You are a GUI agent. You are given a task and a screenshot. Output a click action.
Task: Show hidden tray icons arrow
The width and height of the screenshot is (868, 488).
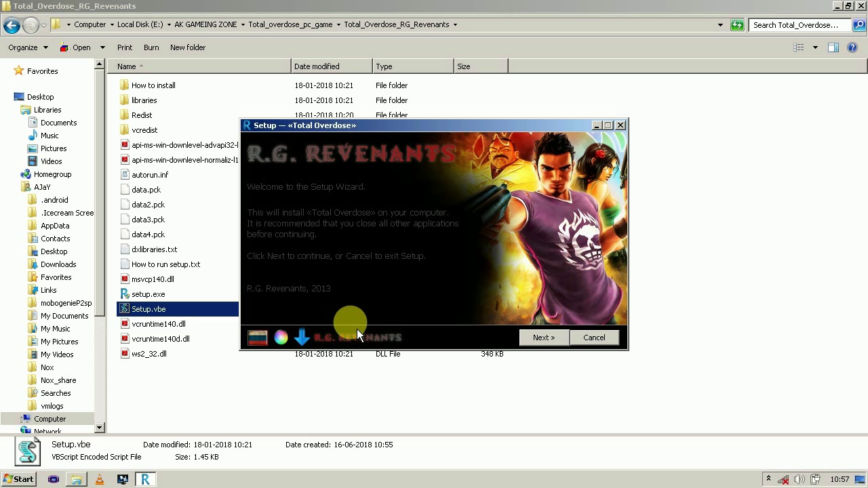(768, 479)
